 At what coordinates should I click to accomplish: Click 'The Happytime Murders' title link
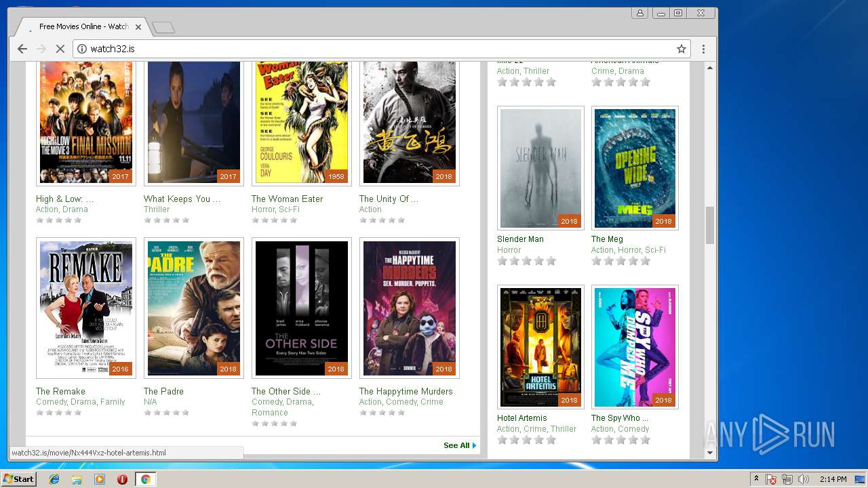pyautogui.click(x=406, y=391)
